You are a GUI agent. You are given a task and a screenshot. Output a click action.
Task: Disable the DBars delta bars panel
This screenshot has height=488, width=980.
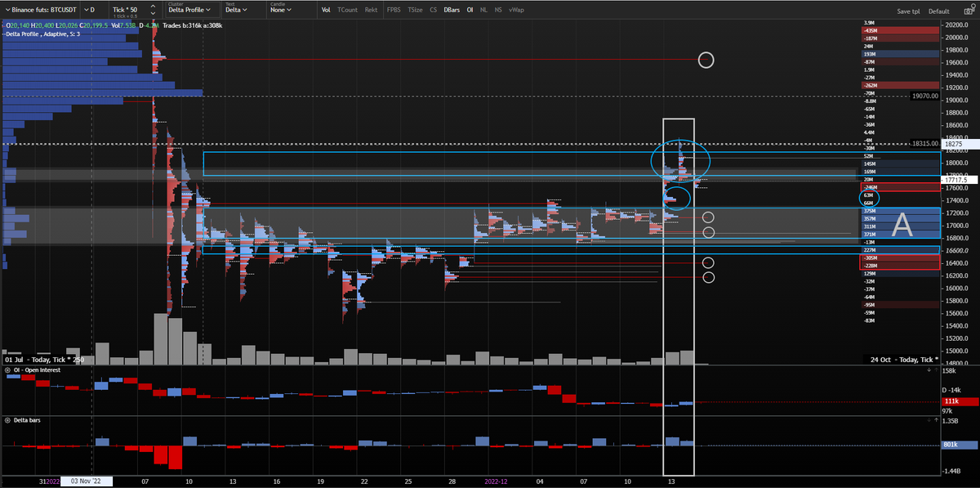(x=451, y=11)
